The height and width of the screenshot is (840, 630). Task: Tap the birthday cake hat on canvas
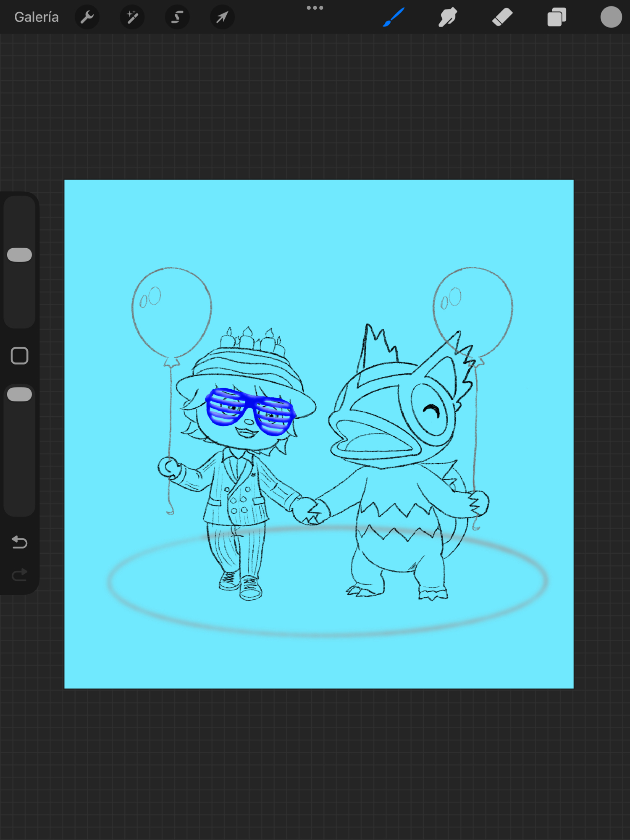(248, 361)
